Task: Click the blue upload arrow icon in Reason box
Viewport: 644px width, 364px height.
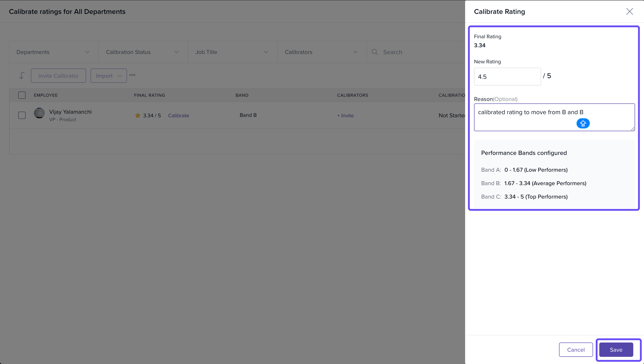Action: (583, 123)
